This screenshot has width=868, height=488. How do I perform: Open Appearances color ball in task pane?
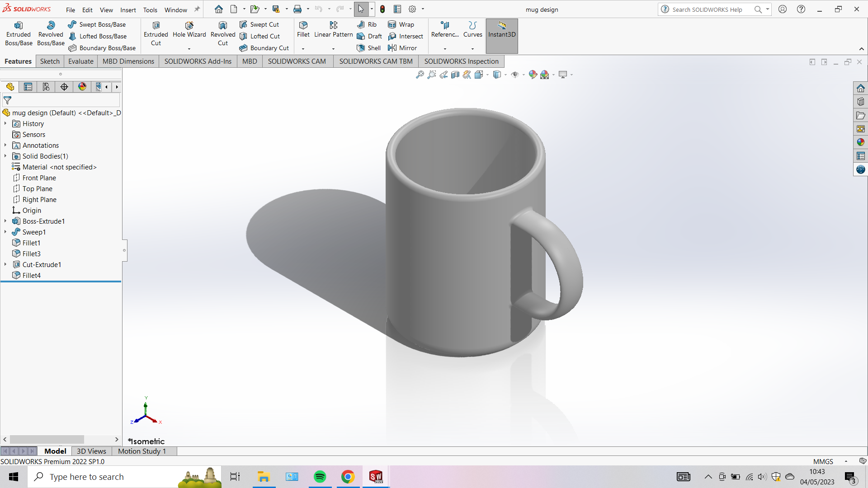coord(861,142)
